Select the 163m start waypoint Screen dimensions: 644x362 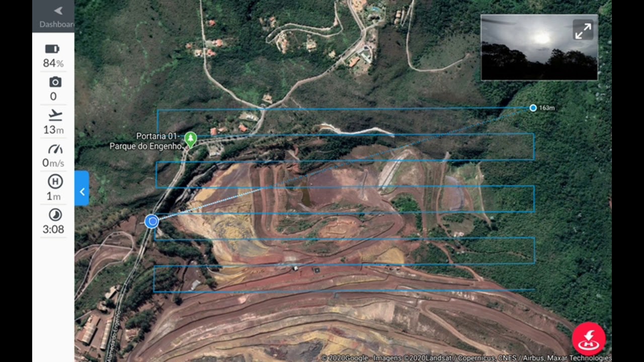coord(533,108)
